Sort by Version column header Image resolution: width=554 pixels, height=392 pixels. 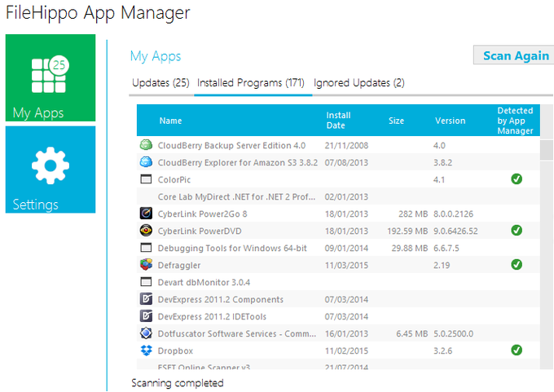pyautogui.click(x=450, y=121)
